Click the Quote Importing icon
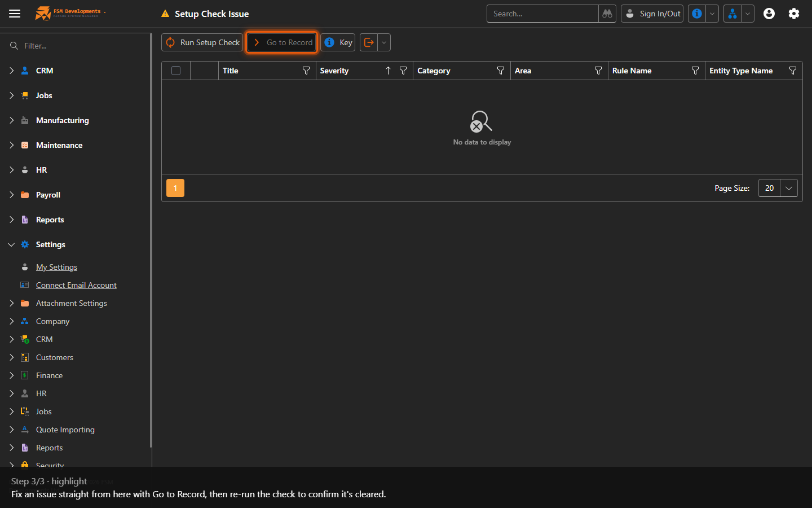The height and width of the screenshot is (508, 812). coord(25,430)
